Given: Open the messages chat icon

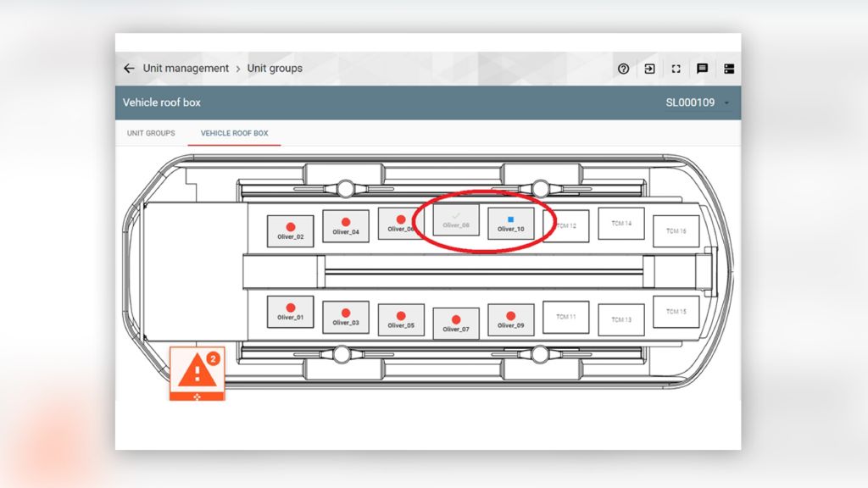Looking at the screenshot, I should [x=702, y=69].
